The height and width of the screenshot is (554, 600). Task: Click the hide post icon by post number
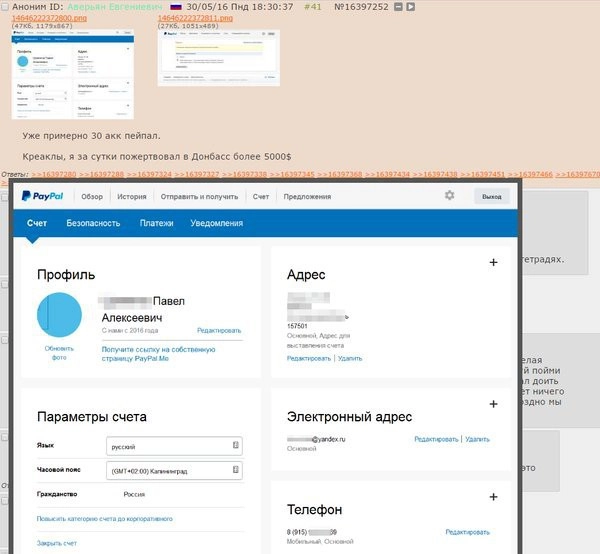coord(399,6)
